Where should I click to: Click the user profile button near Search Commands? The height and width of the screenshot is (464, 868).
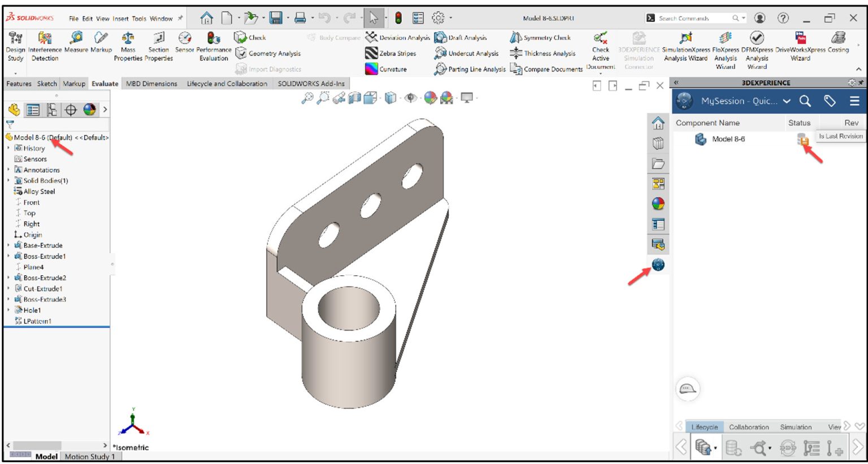(759, 18)
